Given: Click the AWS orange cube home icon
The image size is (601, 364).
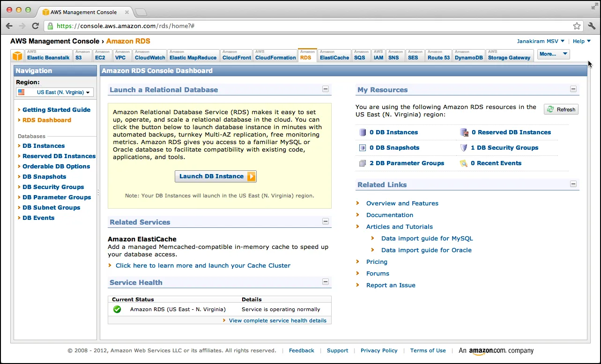Looking at the screenshot, I should click(17, 56).
